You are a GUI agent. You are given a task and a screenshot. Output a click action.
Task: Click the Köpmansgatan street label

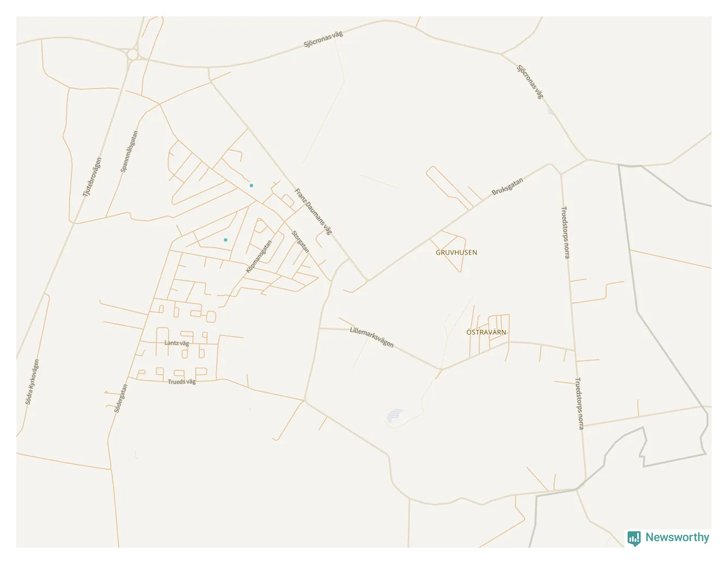[259, 257]
